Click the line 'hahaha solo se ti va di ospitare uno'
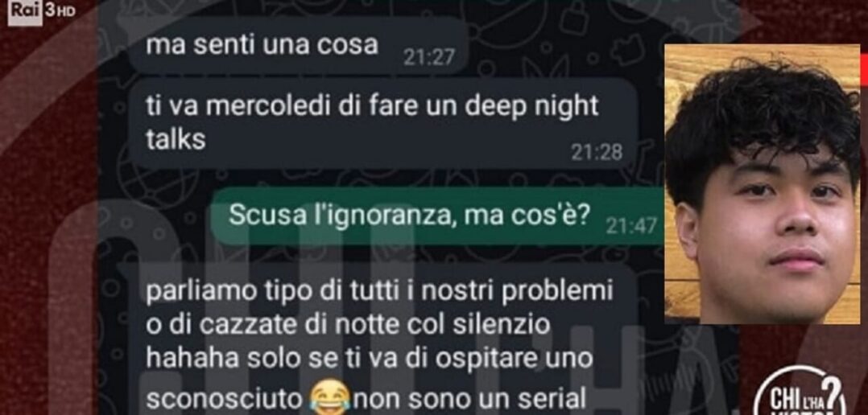Viewport: 868px width, 415px height. 370,360
